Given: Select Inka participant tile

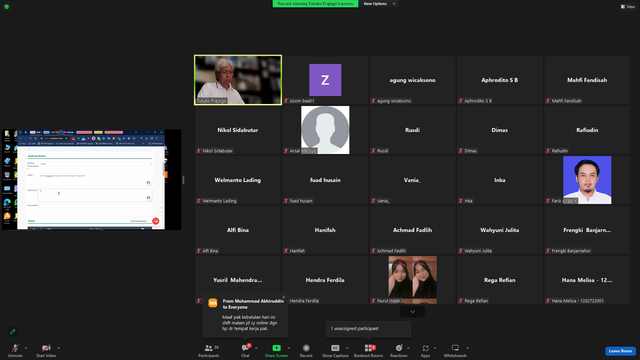Looking at the screenshot, I should (500, 180).
